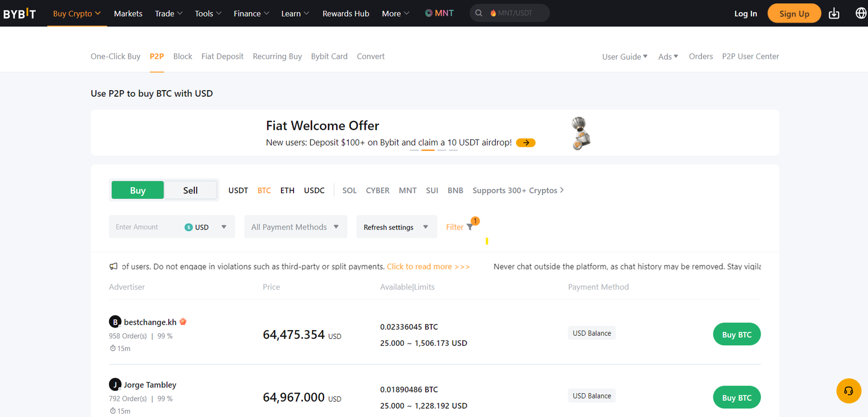Click the MNT token logo icon

pos(429,13)
